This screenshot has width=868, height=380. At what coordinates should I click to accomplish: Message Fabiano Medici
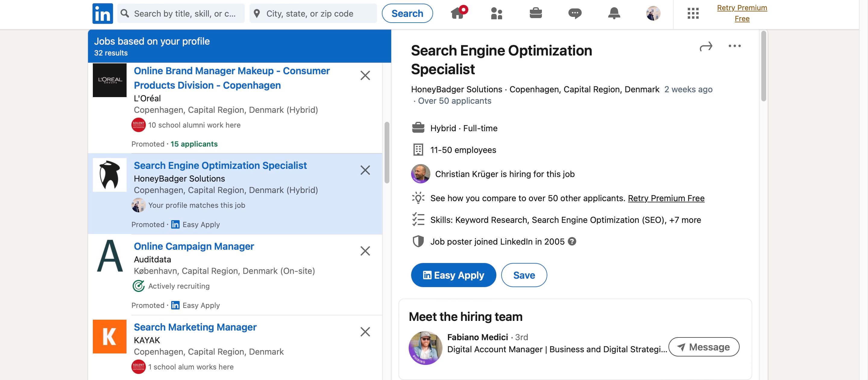[704, 347]
